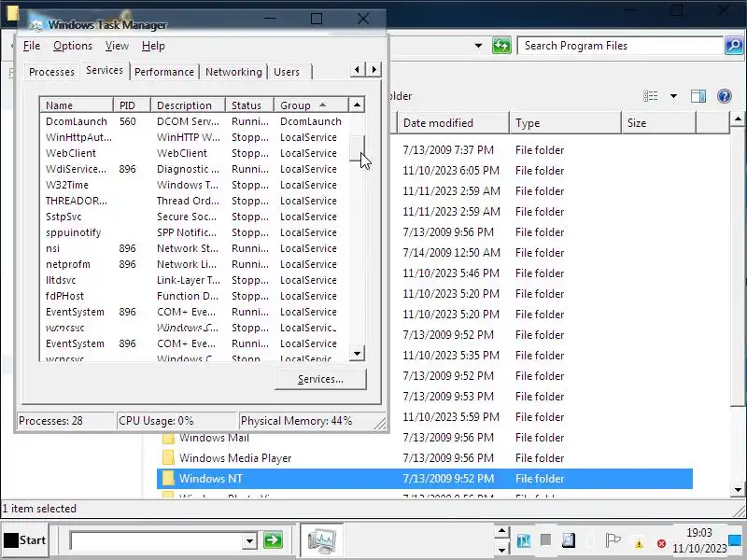Viewport: 747px width, 560px height.
Task: Click the Explorer refresh icon button
Action: coord(501,46)
